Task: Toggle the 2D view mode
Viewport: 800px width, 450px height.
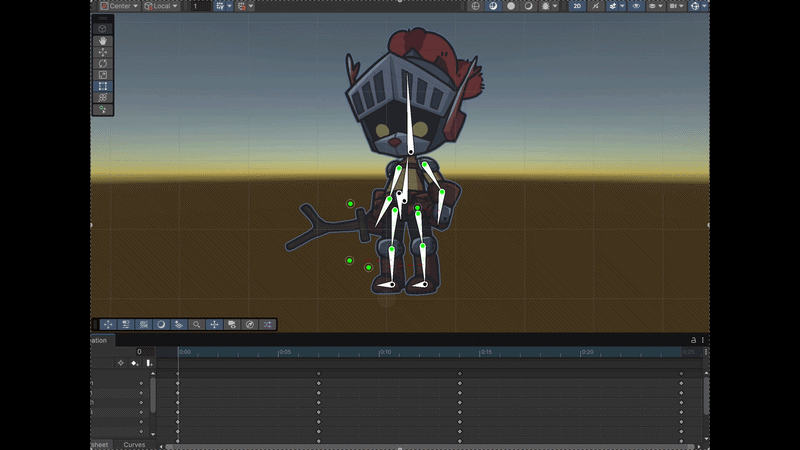Action: point(577,6)
